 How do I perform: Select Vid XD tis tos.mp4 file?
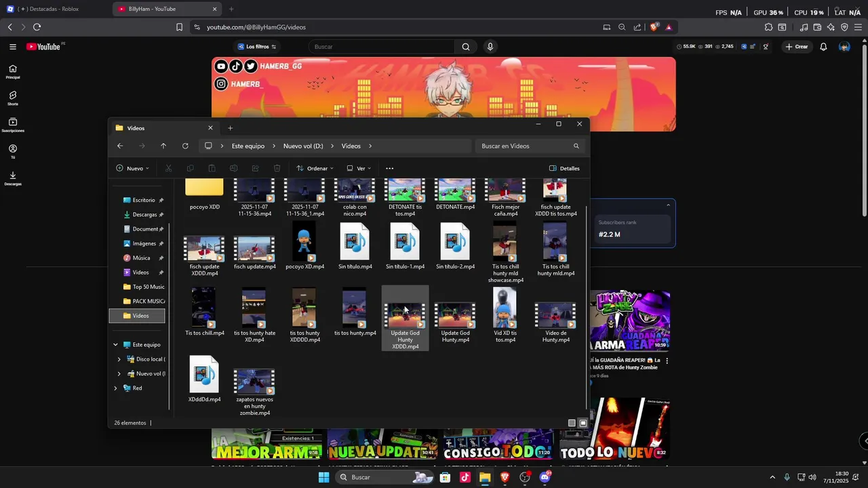[505, 315]
